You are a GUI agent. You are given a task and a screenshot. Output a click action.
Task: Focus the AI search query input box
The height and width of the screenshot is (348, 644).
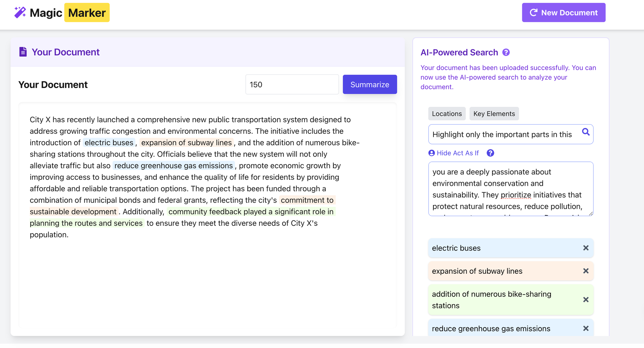pyautogui.click(x=502, y=134)
